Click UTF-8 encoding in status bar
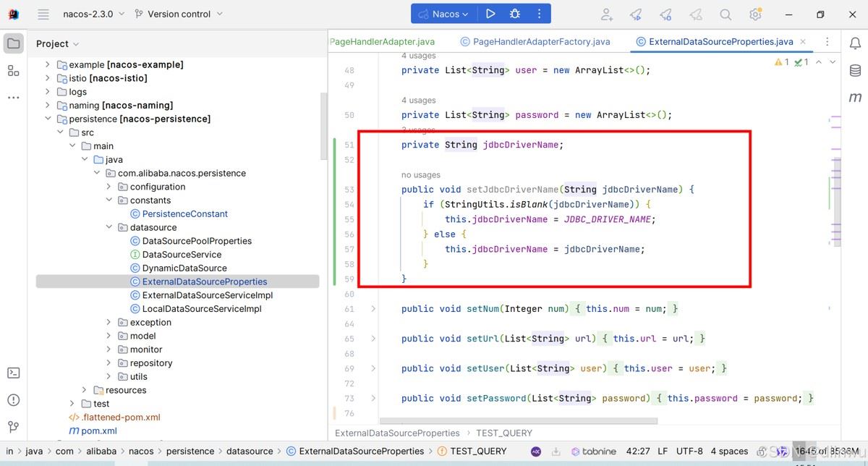The image size is (868, 466). pos(689,451)
